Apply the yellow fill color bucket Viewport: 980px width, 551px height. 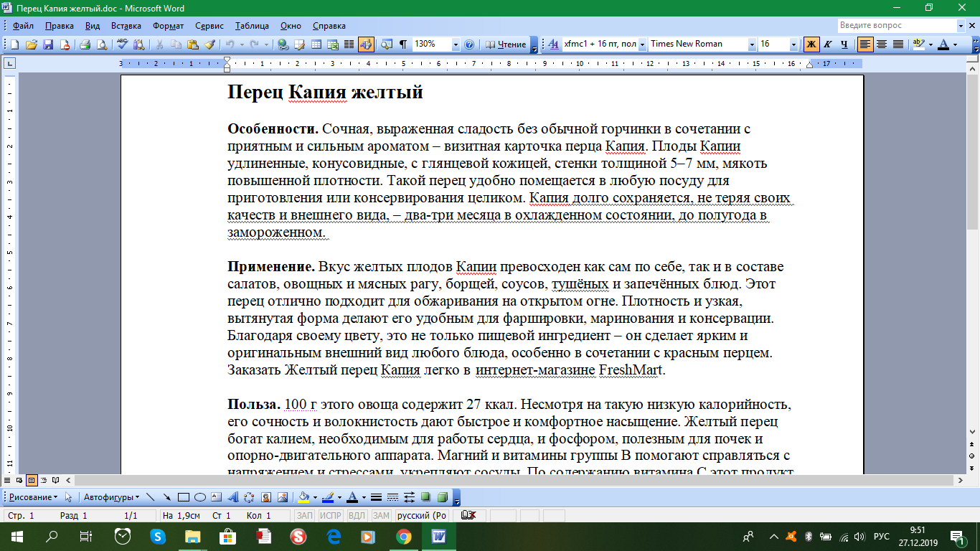coord(303,496)
